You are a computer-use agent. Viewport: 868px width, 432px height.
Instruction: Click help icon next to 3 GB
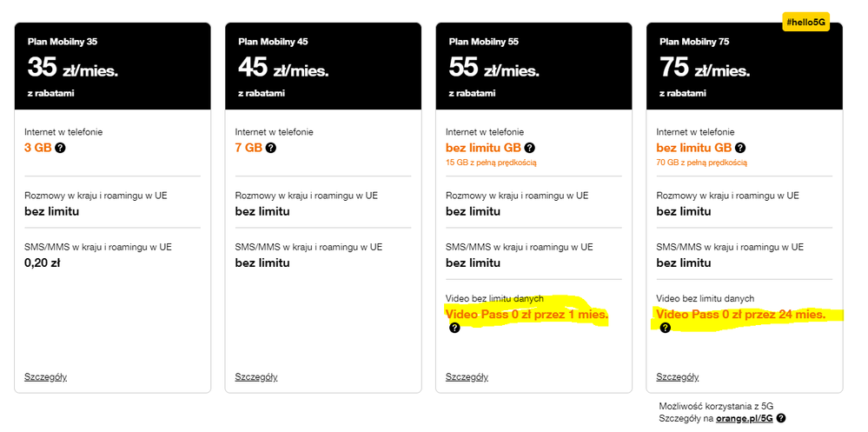[60, 148]
